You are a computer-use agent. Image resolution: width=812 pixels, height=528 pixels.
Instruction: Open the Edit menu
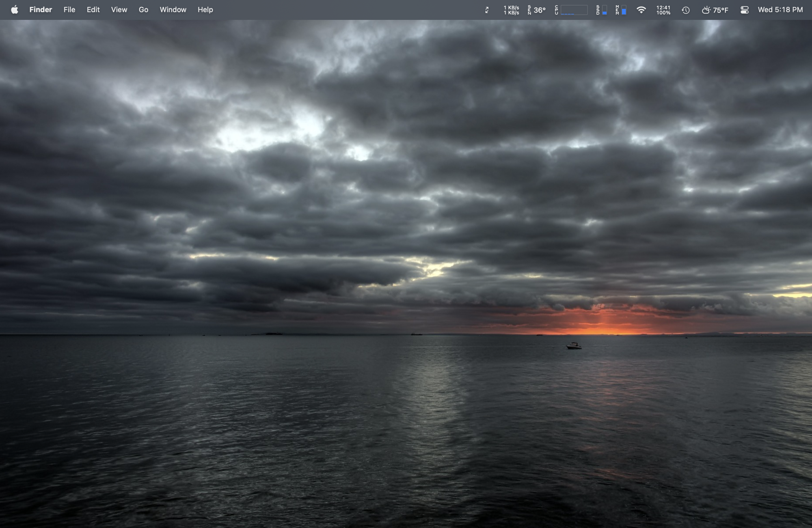pos(93,10)
